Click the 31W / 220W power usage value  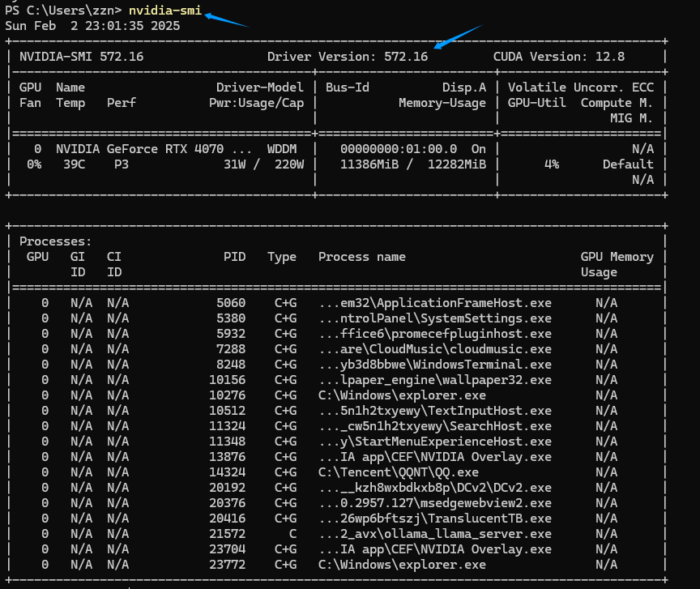coord(263,164)
